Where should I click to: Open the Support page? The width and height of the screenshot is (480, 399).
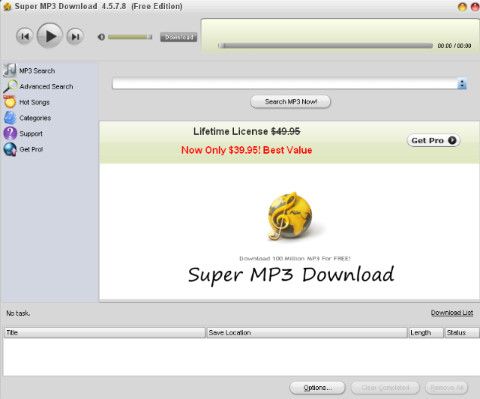point(31,134)
